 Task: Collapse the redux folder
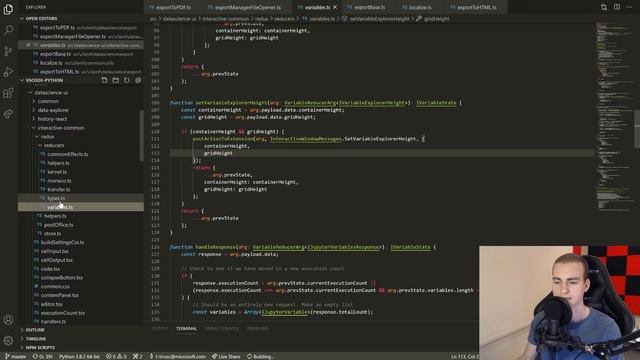point(47,137)
